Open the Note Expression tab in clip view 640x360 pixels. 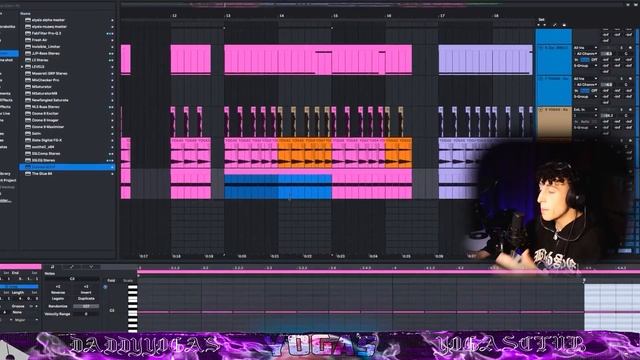coord(91,267)
